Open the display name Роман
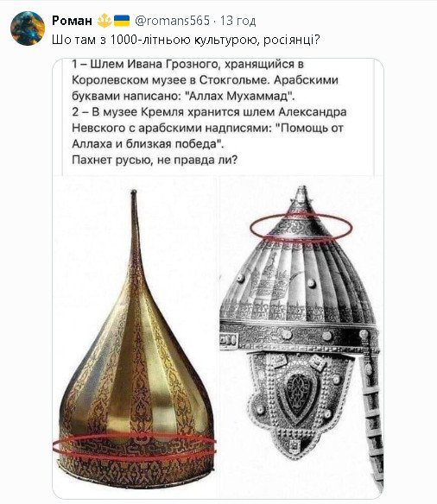 coord(72,21)
